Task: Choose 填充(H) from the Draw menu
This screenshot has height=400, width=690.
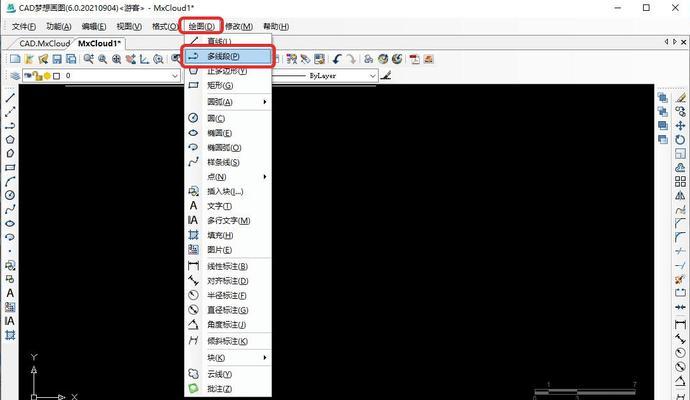Action: (x=228, y=235)
